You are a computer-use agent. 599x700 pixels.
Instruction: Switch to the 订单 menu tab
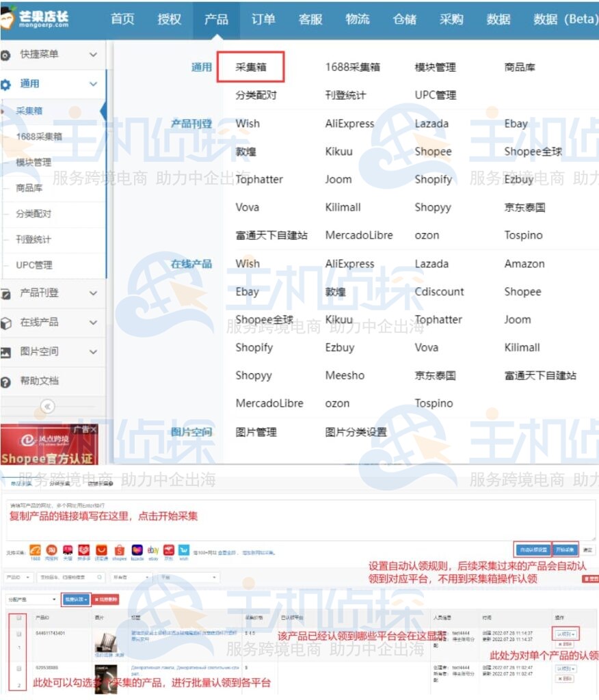pyautogui.click(x=263, y=20)
